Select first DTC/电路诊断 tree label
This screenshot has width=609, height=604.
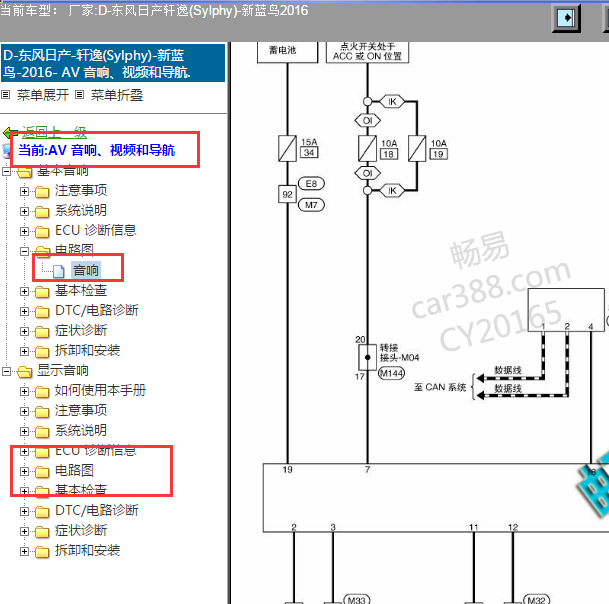(97, 310)
